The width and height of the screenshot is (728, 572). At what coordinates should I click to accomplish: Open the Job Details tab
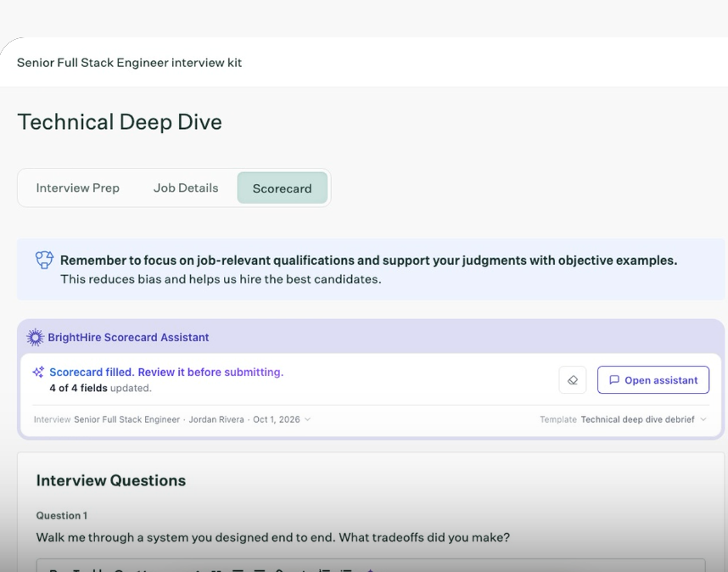186,188
